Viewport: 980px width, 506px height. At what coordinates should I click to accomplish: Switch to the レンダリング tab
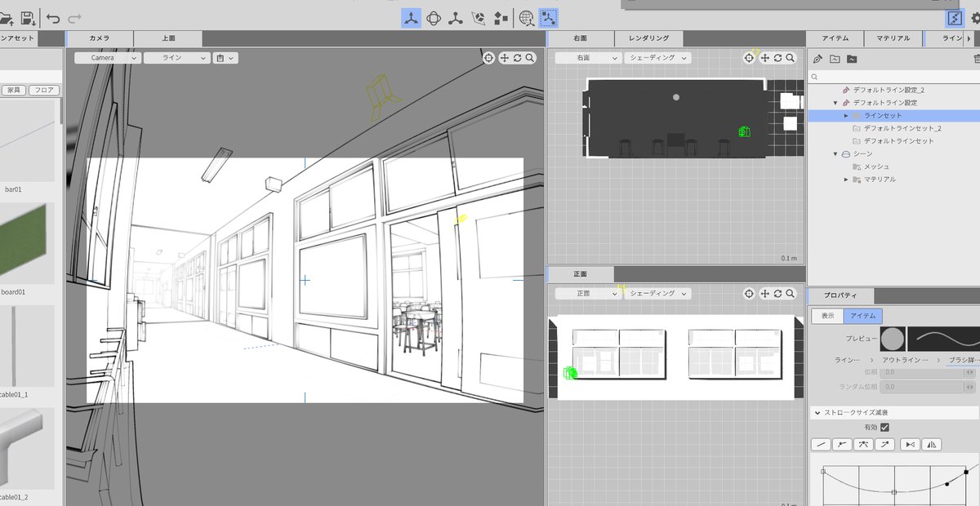649,38
